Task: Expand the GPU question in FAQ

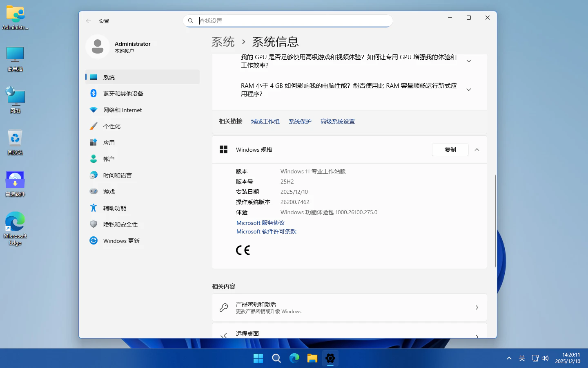Action: [x=469, y=61]
